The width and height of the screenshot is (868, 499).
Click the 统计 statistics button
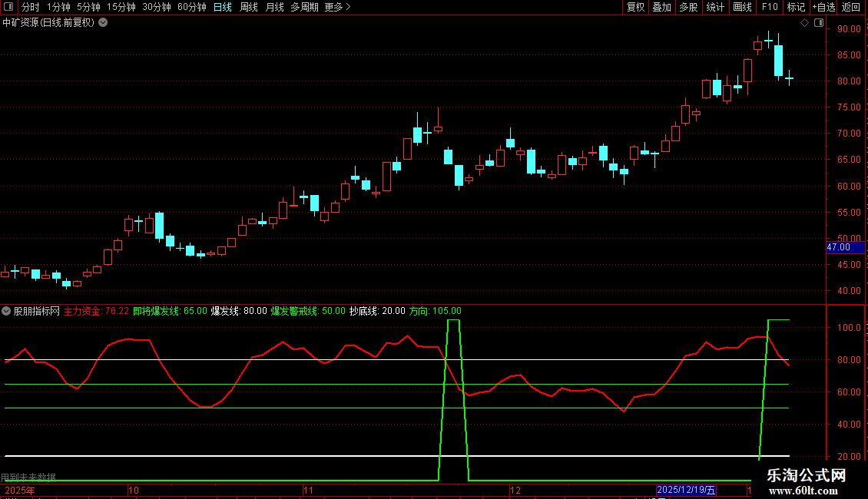(x=714, y=7)
